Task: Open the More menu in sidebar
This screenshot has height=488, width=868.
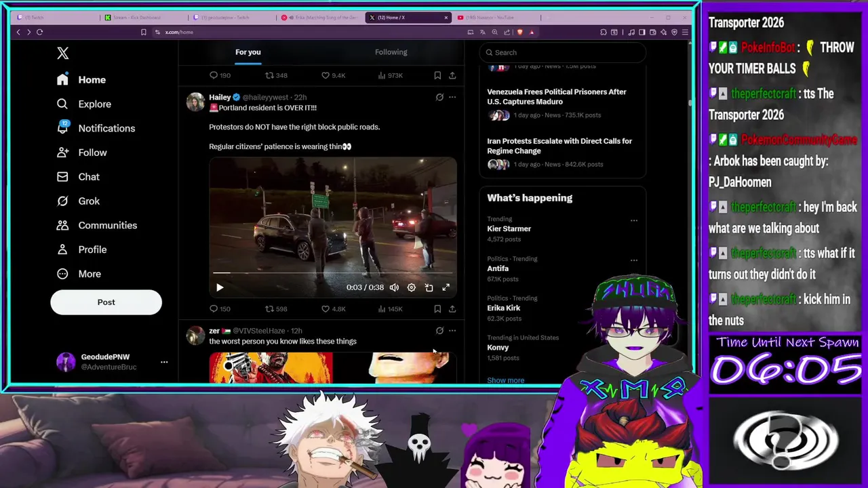Action: coord(79,274)
